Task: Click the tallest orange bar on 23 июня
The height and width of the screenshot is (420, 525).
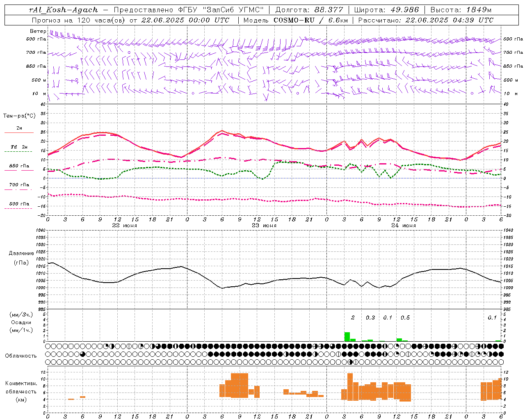Action: 240,386
